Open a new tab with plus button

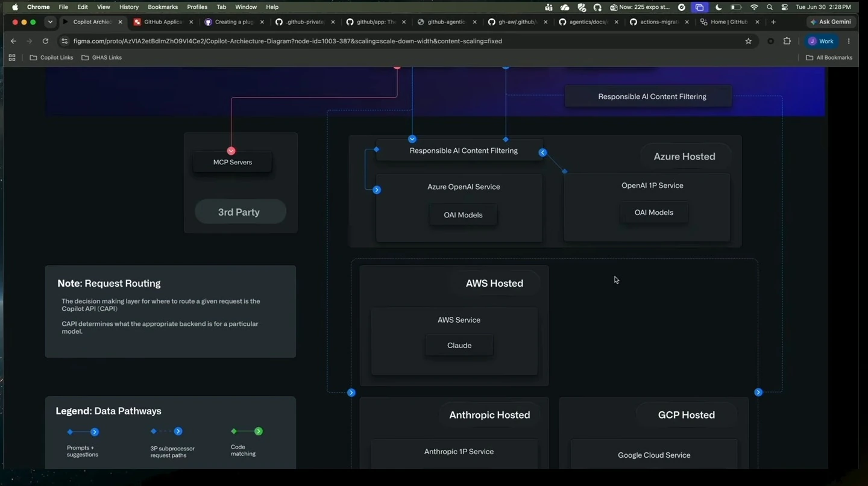click(x=773, y=22)
